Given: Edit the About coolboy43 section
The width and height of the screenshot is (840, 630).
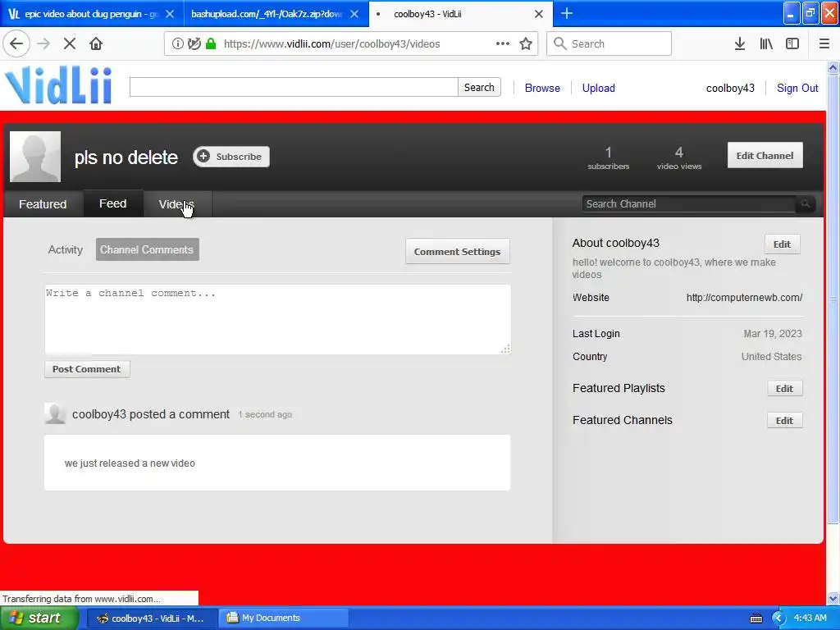Looking at the screenshot, I should tap(782, 244).
